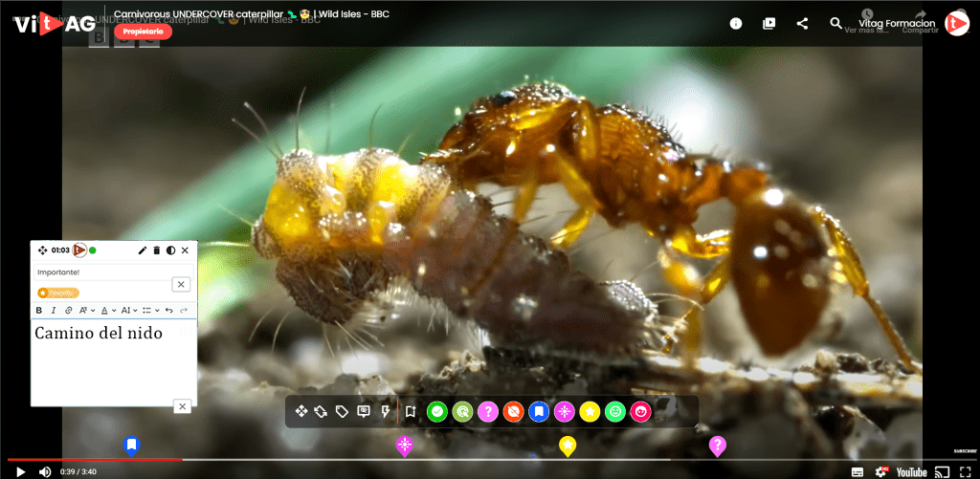Click the Favorito tag chip in the note
980x479 pixels.
58,293
